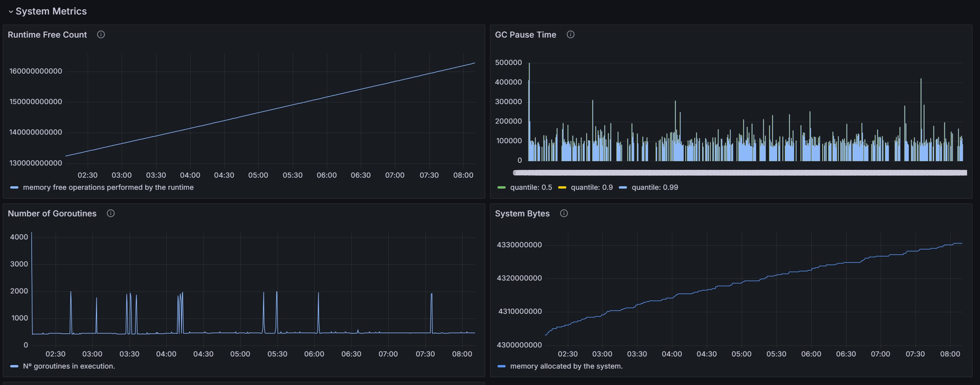The width and height of the screenshot is (980, 385).
Task: Toggle quantile: 0.9 legend series
Action: 592,187
